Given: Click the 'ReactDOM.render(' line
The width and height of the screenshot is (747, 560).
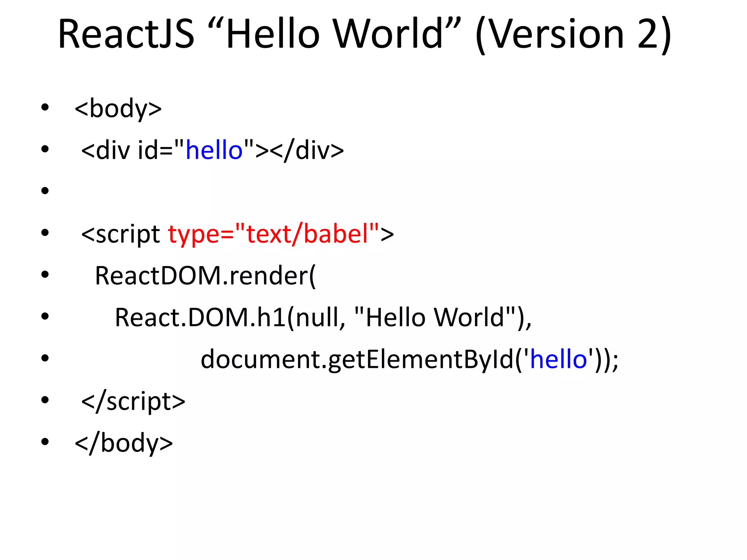Looking at the screenshot, I should coord(205,276).
